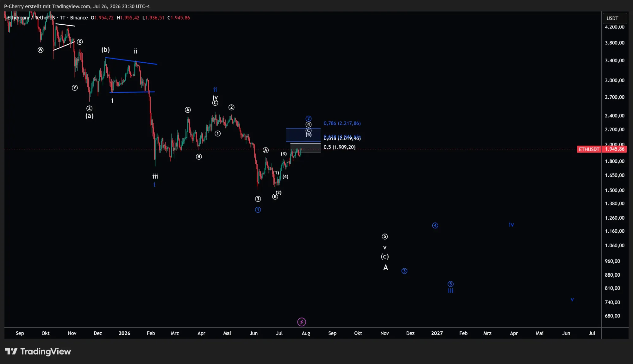Click the 680,00 price scale label

click(612, 316)
